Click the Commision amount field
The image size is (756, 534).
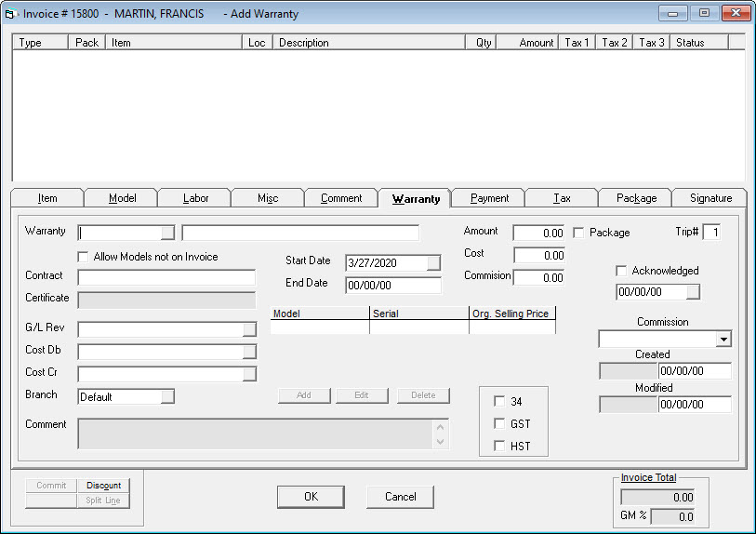click(538, 277)
